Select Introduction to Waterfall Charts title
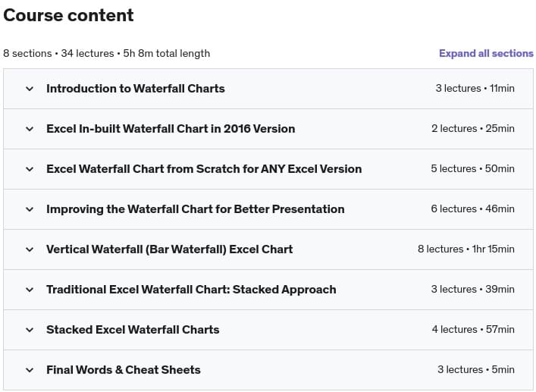 click(x=136, y=89)
